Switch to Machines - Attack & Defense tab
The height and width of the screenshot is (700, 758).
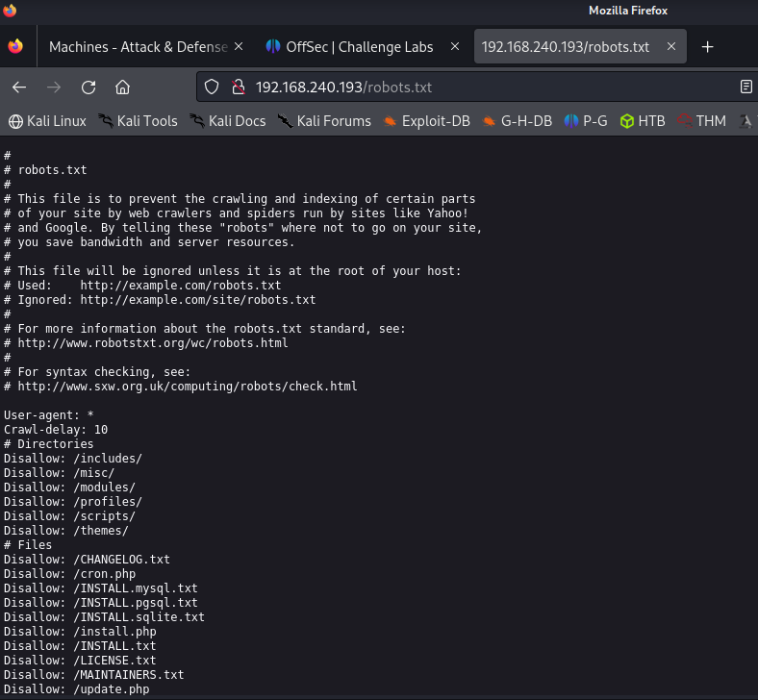click(137, 47)
